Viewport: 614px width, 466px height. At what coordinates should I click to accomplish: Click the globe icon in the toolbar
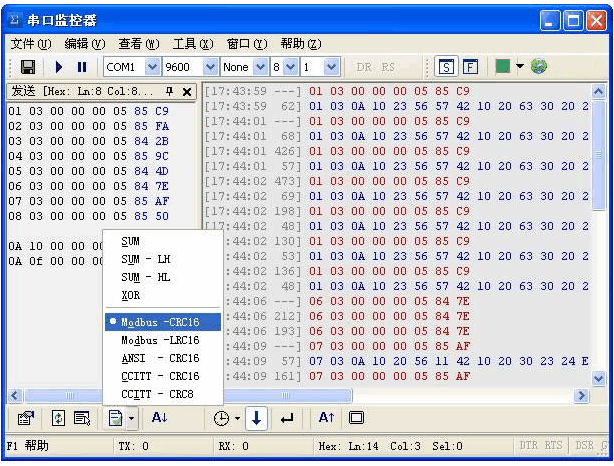(x=539, y=67)
